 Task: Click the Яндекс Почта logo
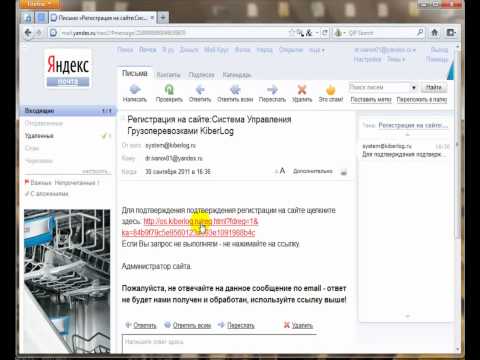[x=68, y=69]
